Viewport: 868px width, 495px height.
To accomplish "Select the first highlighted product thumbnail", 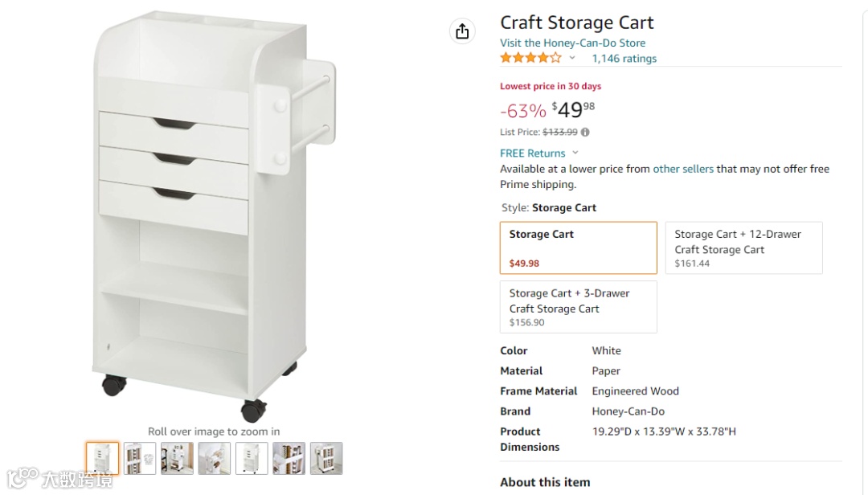I will coord(102,458).
